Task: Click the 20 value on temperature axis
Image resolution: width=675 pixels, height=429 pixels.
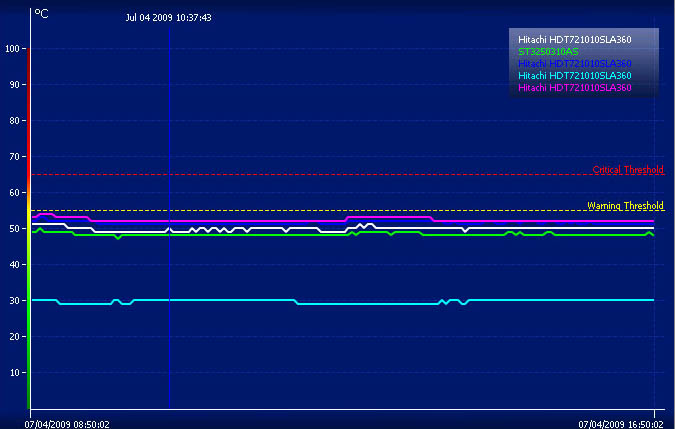Action: coord(15,336)
